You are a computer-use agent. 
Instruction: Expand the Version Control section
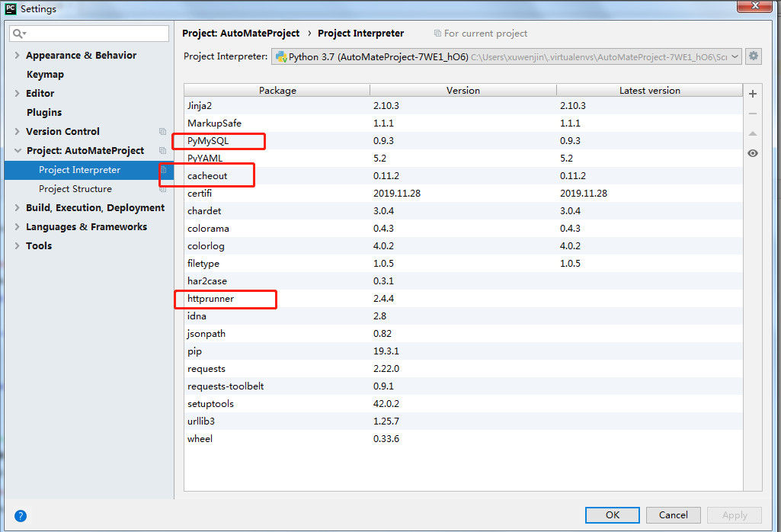coord(17,132)
